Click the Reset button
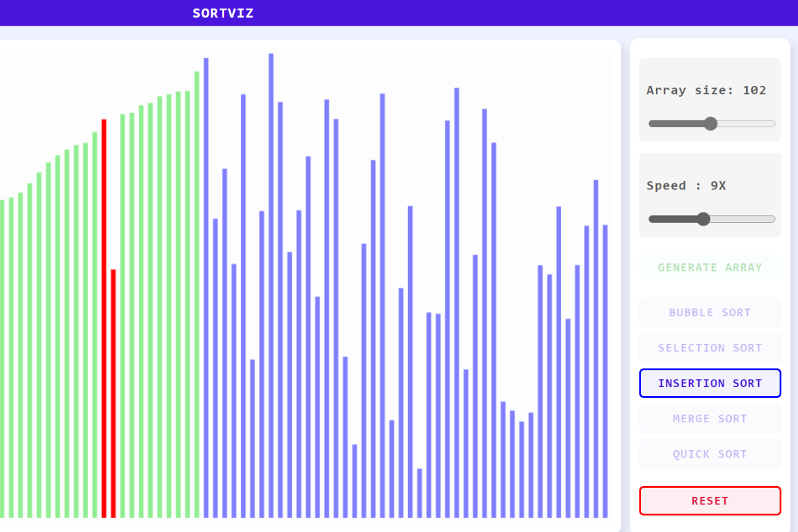The width and height of the screenshot is (798, 532). [x=710, y=501]
